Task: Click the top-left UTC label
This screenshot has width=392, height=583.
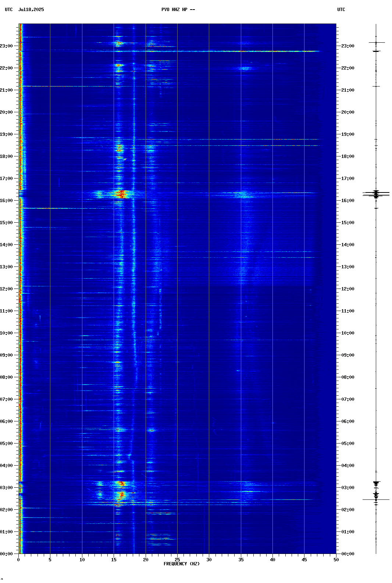Action: click(x=9, y=10)
